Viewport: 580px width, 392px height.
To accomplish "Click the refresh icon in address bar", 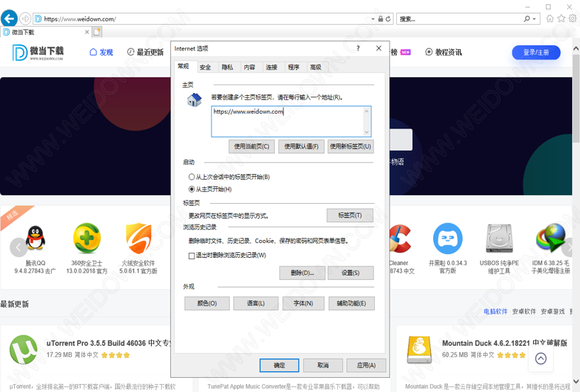I will (388, 19).
